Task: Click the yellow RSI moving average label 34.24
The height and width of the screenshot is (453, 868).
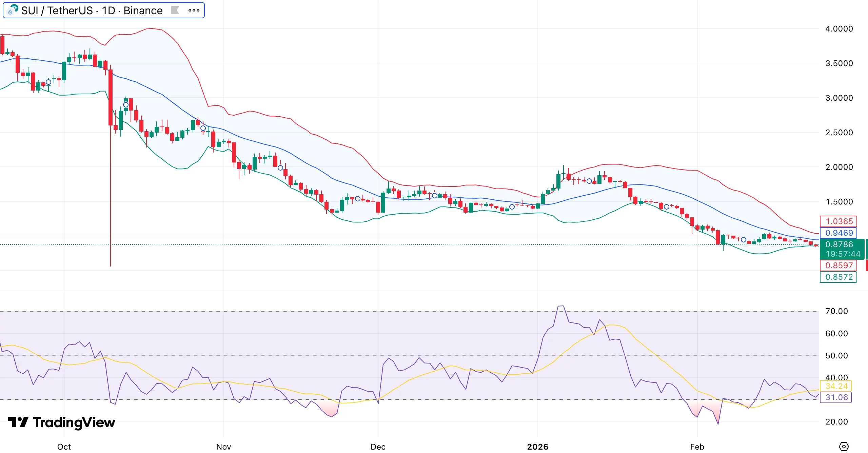Action: (836, 386)
